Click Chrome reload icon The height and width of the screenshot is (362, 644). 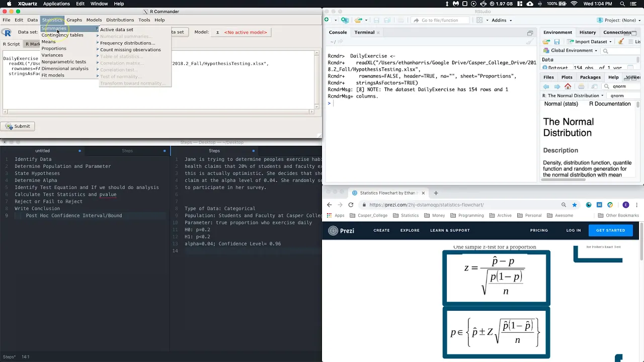351,205
